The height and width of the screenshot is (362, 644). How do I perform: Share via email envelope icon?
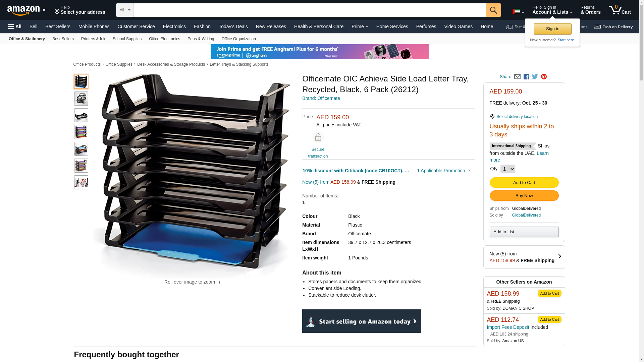click(517, 77)
